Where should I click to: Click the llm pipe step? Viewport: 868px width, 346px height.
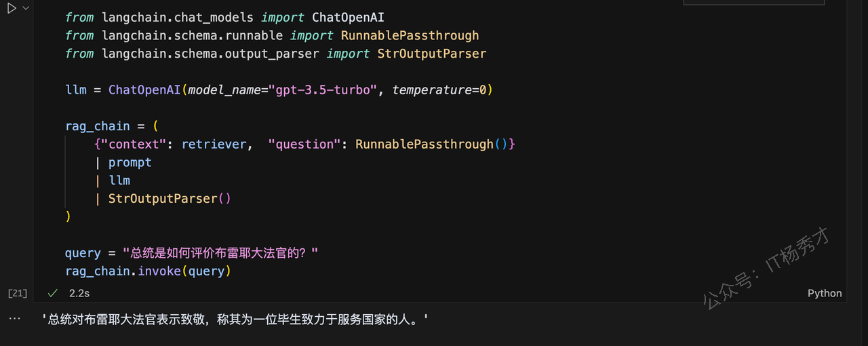(119, 180)
